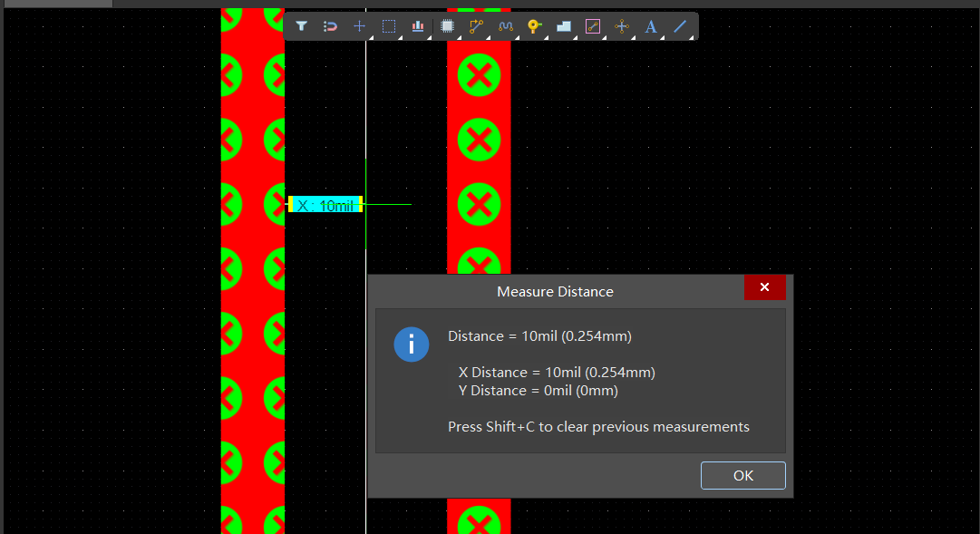Screen dimensions: 980x534
Task: Choose the rectangle selection tool
Action: [389, 26]
